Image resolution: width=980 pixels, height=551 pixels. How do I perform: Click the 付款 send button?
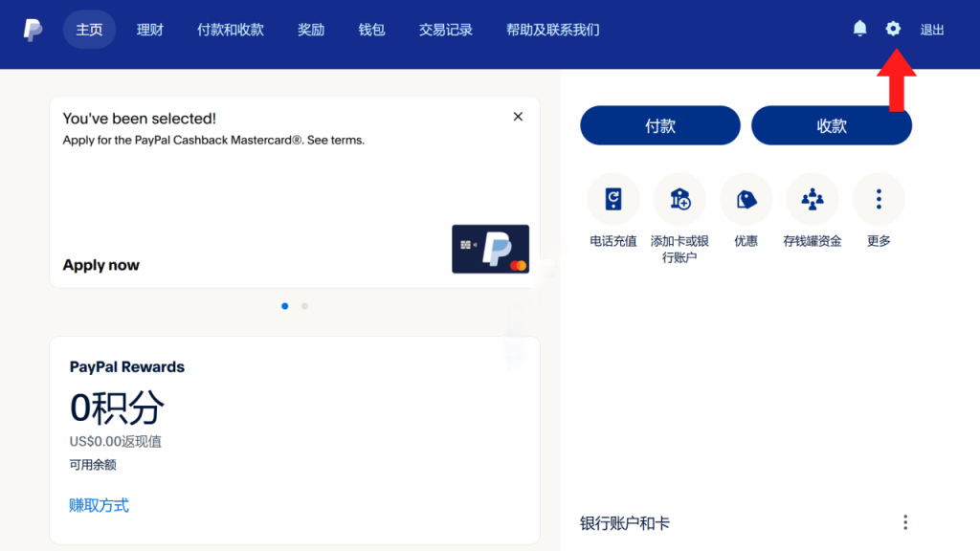pos(660,125)
